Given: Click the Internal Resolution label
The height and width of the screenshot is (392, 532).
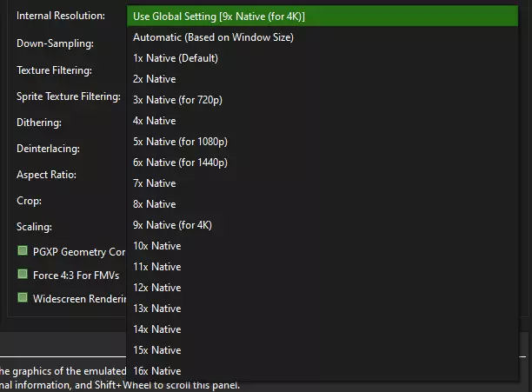Looking at the screenshot, I should point(61,16).
